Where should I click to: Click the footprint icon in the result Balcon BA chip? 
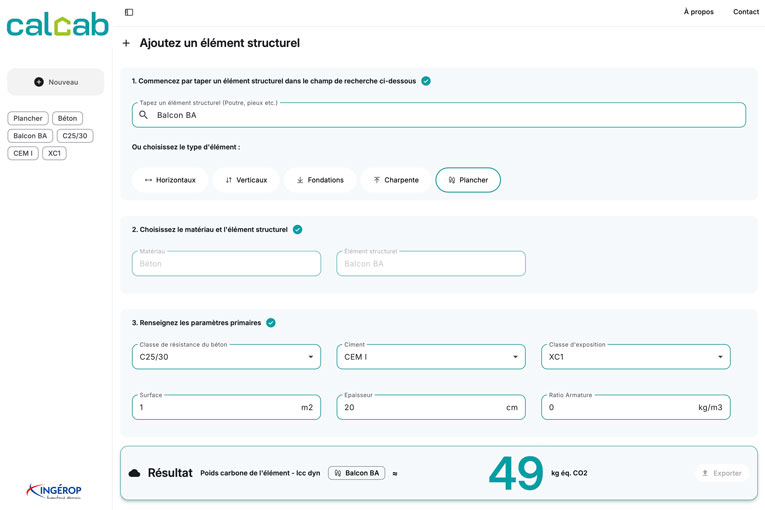point(338,473)
